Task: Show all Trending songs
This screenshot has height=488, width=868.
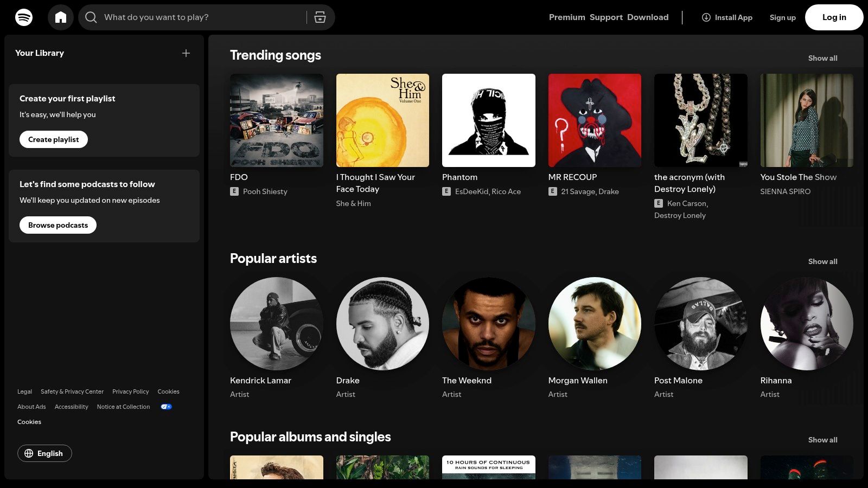Action: click(x=822, y=58)
